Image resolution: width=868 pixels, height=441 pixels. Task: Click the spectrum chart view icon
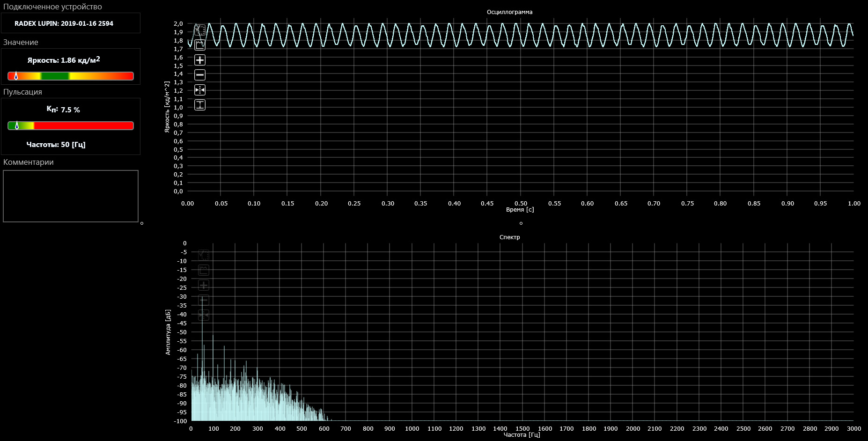(204, 270)
